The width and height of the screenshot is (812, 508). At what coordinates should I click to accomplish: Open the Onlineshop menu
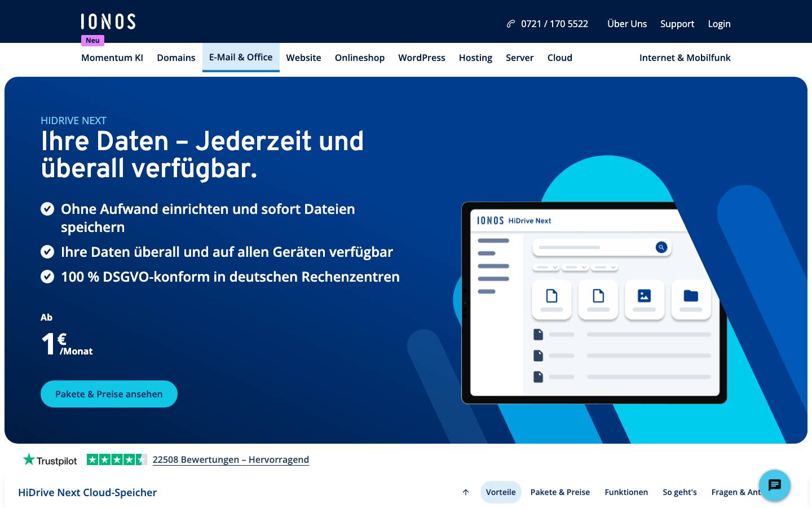(x=360, y=58)
